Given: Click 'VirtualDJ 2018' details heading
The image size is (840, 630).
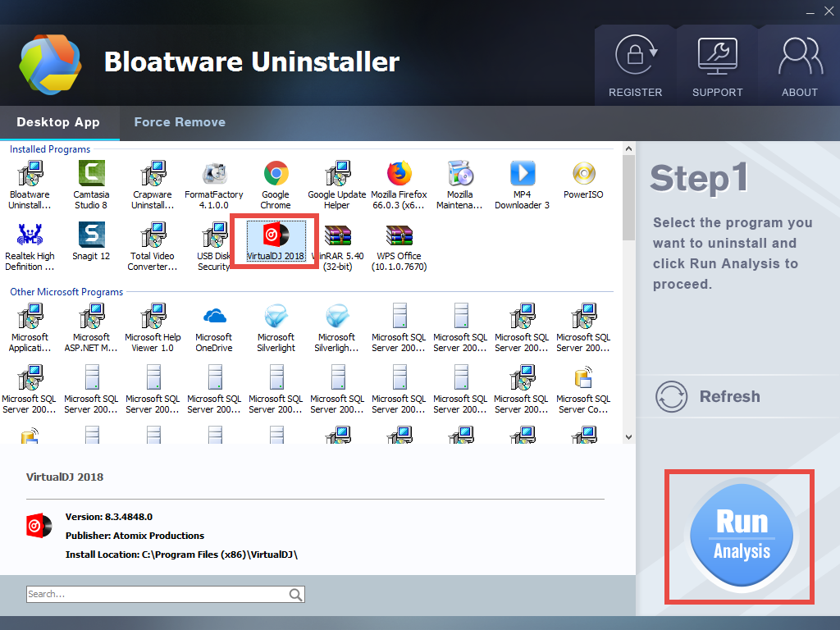Looking at the screenshot, I should pos(65,477).
